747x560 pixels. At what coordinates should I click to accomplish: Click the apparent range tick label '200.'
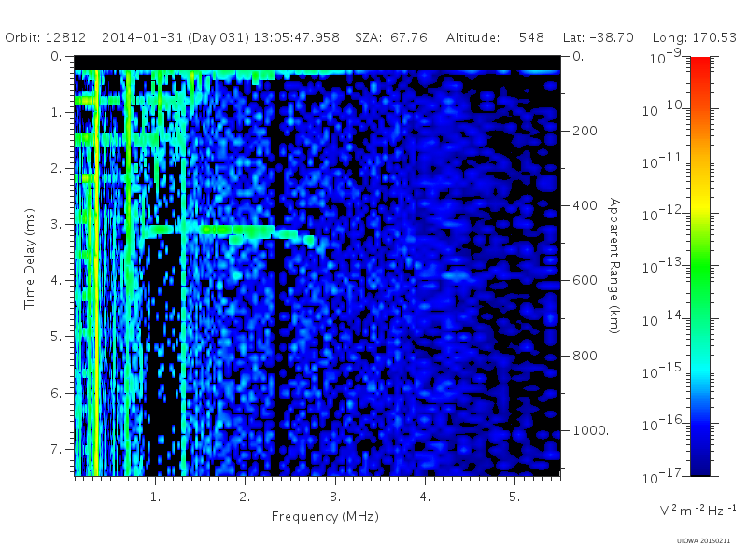[586, 131]
